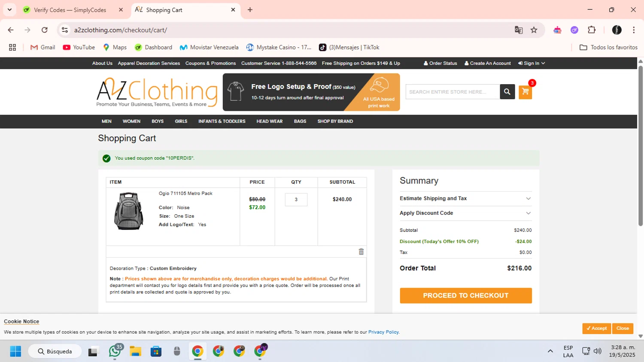Viewport: 644px width, 362px height.
Task: Open the bookmarks apps grid icon
Action: [12, 47]
